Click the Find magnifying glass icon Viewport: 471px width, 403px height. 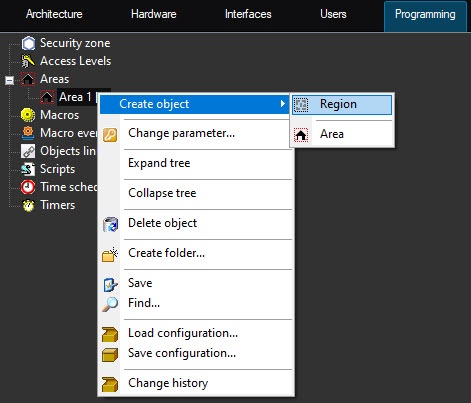(x=110, y=304)
